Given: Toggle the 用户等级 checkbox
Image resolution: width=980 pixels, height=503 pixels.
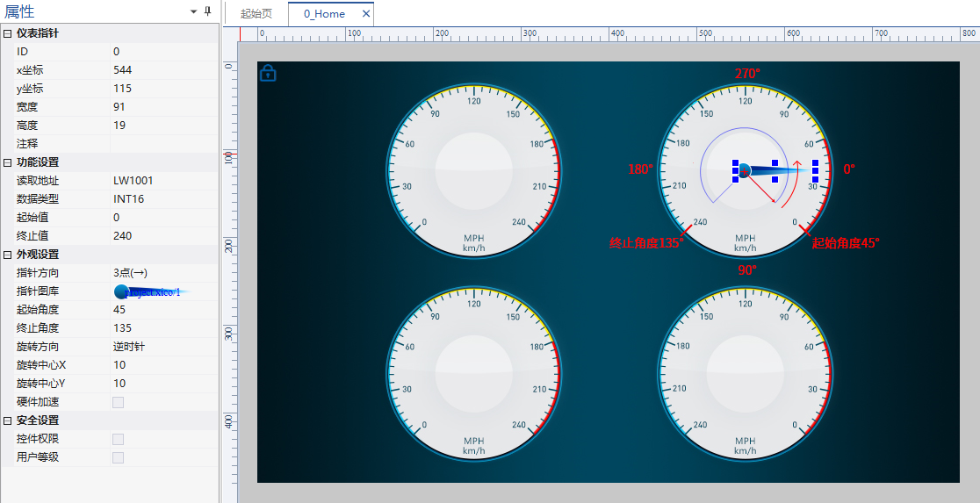Looking at the screenshot, I should click(119, 457).
